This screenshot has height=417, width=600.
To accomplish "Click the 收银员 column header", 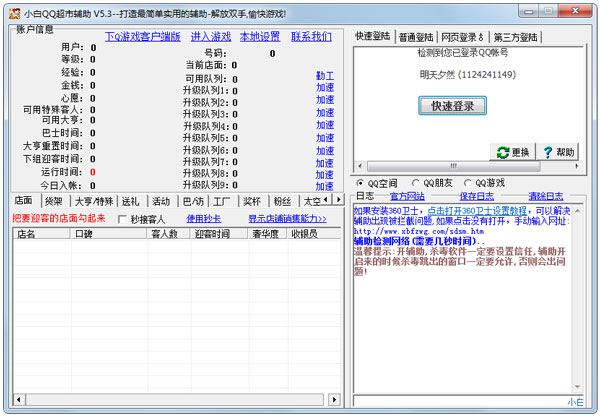I will pos(314,234).
